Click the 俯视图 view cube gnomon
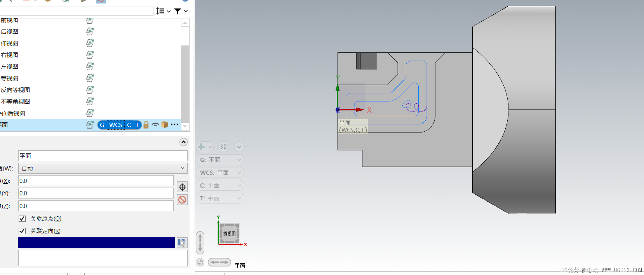644x275 pixels. pyautogui.click(x=229, y=234)
